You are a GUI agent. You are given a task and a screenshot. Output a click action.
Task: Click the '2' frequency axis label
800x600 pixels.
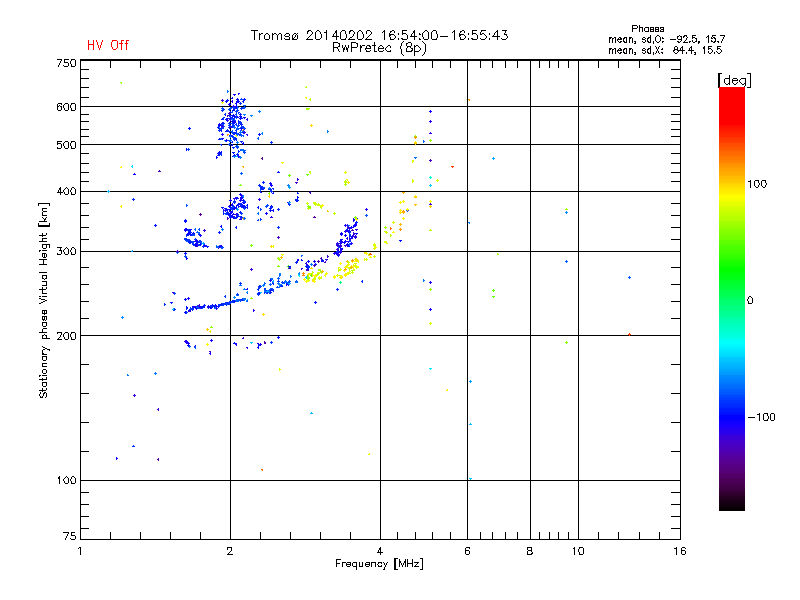tap(230, 551)
